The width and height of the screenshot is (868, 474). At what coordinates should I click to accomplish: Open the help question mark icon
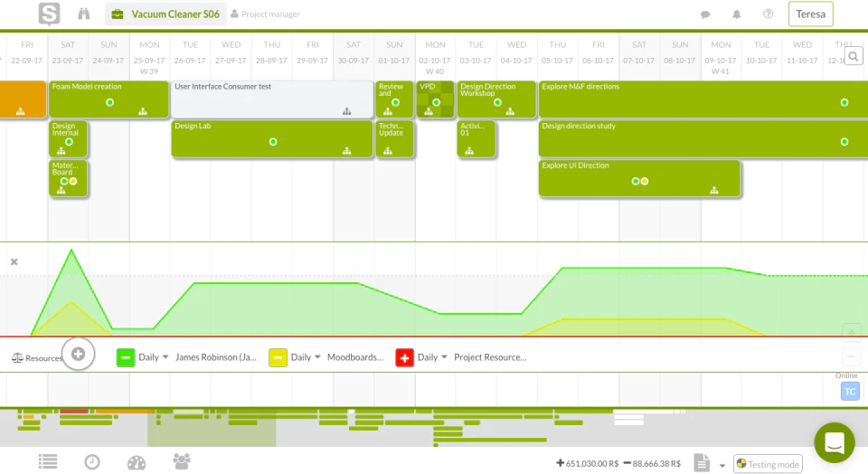769,14
